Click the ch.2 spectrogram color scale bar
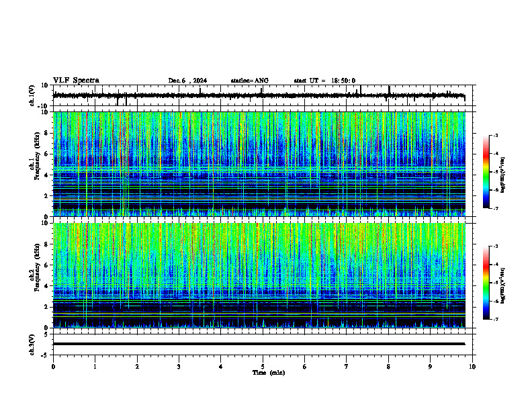Image resolution: width=532 pixels, height=411 pixels. [x=486, y=283]
